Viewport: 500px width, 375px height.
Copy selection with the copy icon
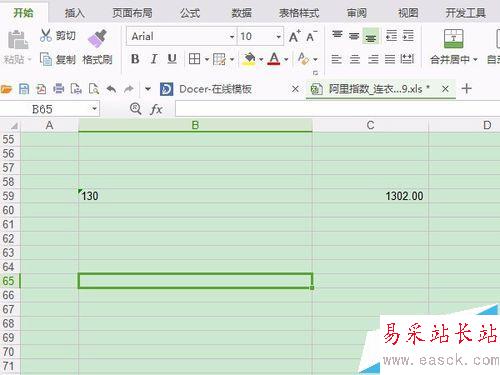click(x=46, y=59)
